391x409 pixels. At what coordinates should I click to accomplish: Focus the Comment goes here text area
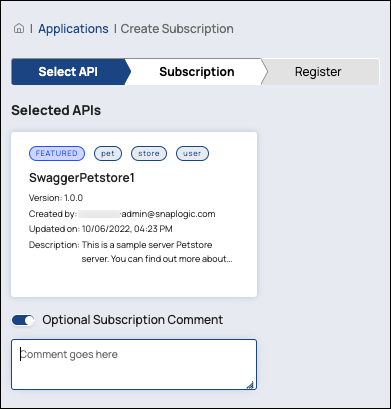[x=134, y=364]
